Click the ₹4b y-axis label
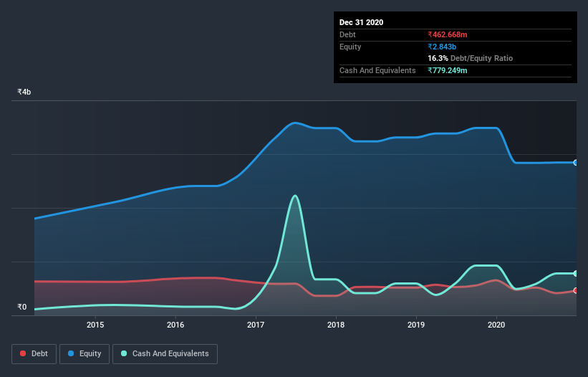The width and height of the screenshot is (588, 377). (x=24, y=92)
